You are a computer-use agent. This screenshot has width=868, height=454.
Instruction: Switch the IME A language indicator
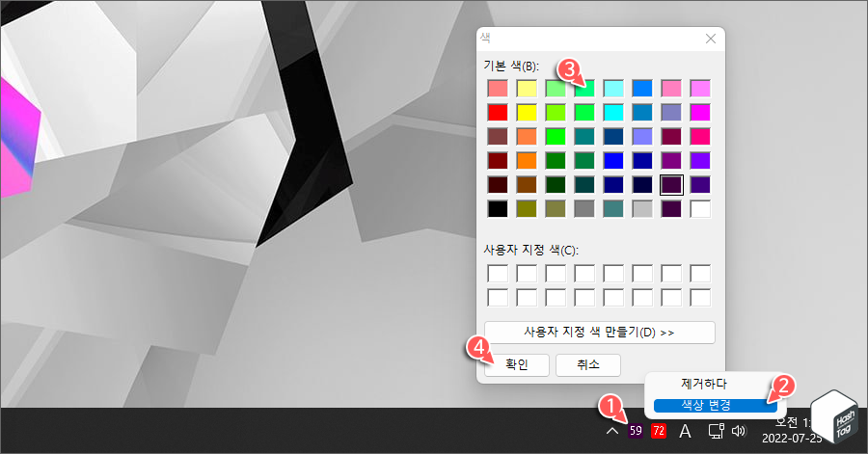pos(685,431)
